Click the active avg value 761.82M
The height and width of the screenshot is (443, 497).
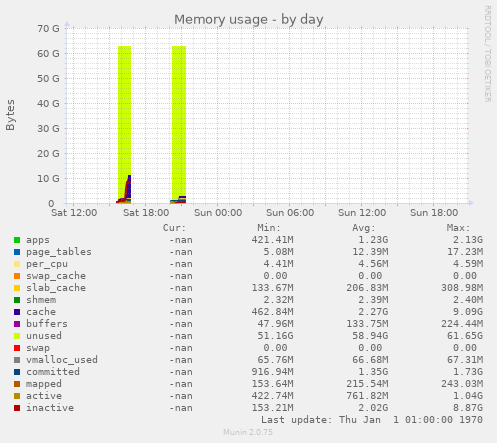pyautogui.click(x=367, y=396)
